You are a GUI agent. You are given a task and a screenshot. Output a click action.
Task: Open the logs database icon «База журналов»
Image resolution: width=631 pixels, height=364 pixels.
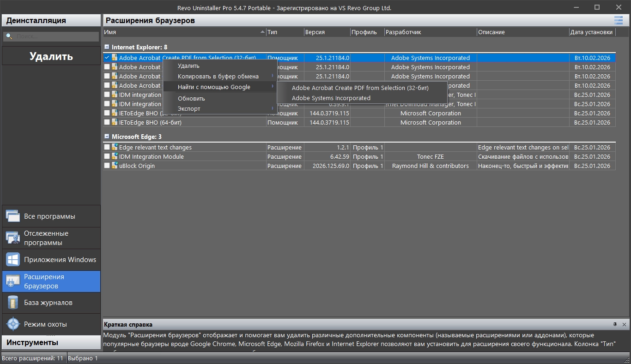pos(12,303)
